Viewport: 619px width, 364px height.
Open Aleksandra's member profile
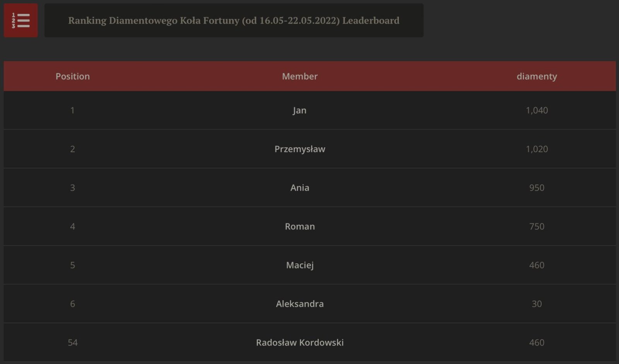[x=300, y=304]
